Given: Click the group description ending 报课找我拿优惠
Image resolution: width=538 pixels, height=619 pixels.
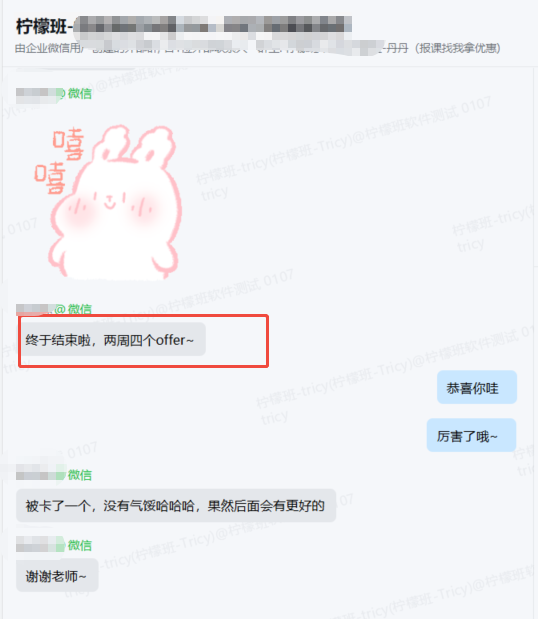Looking at the screenshot, I should tap(258, 48).
